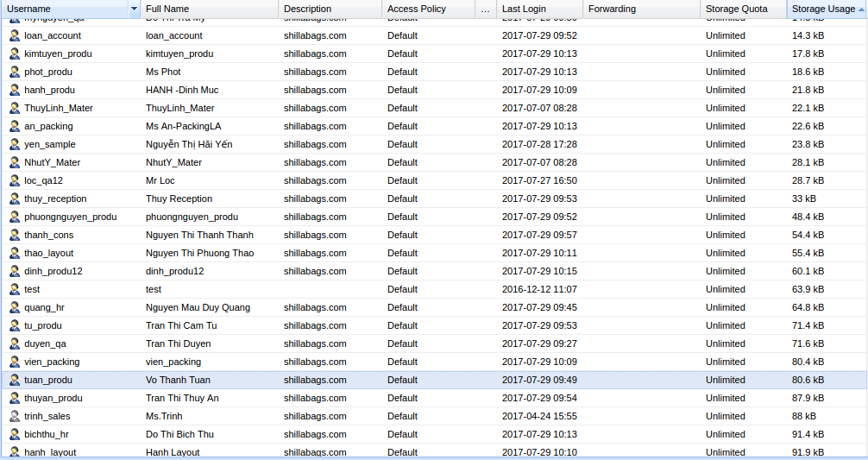Click the user icon beside loc_qa12

(15, 180)
